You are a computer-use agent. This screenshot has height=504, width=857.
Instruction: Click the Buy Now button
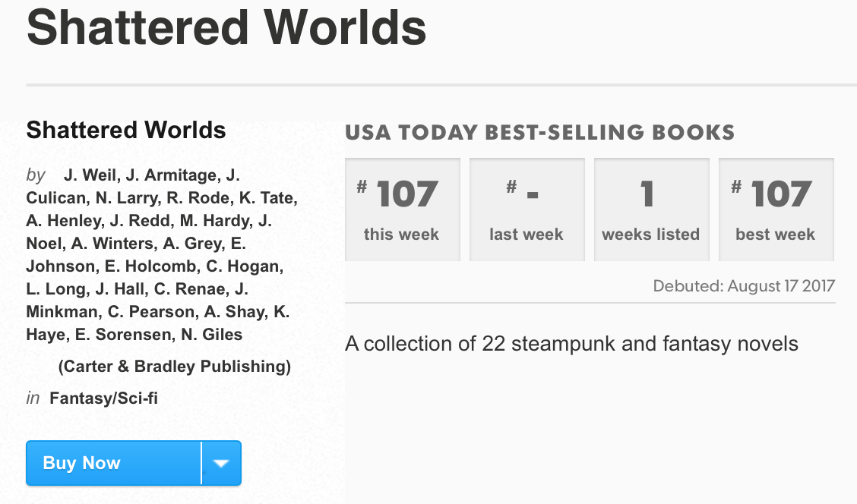pos(114,463)
